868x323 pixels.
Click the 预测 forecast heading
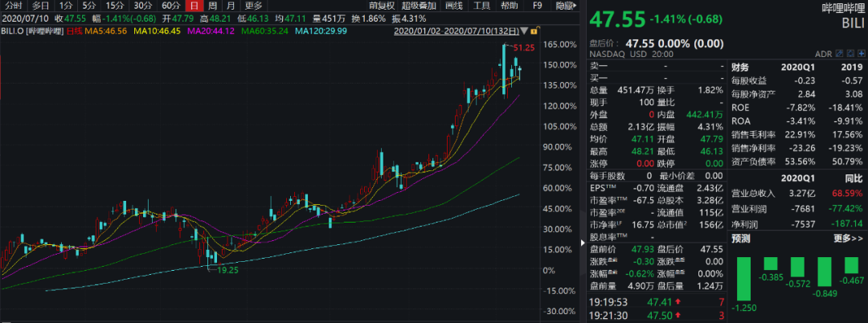(740, 239)
